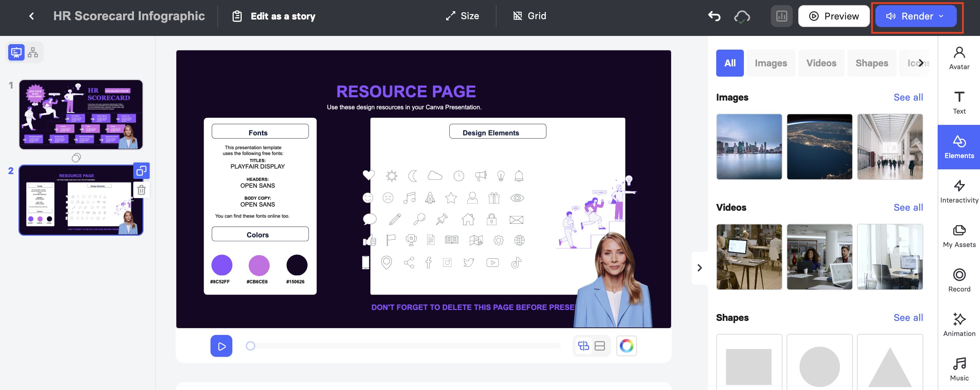Select the Colors heading box

pyautogui.click(x=260, y=234)
